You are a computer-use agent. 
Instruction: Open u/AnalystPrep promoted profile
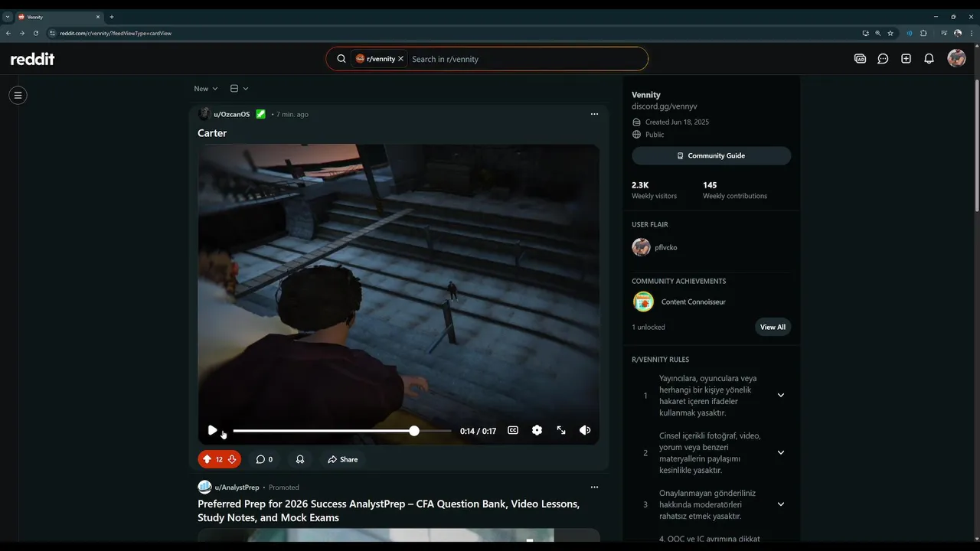(x=237, y=487)
